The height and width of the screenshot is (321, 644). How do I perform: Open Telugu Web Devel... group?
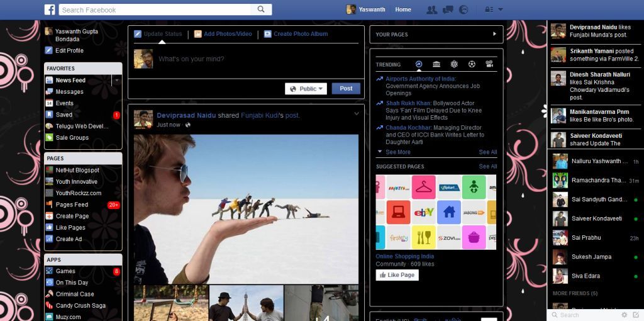pos(78,126)
